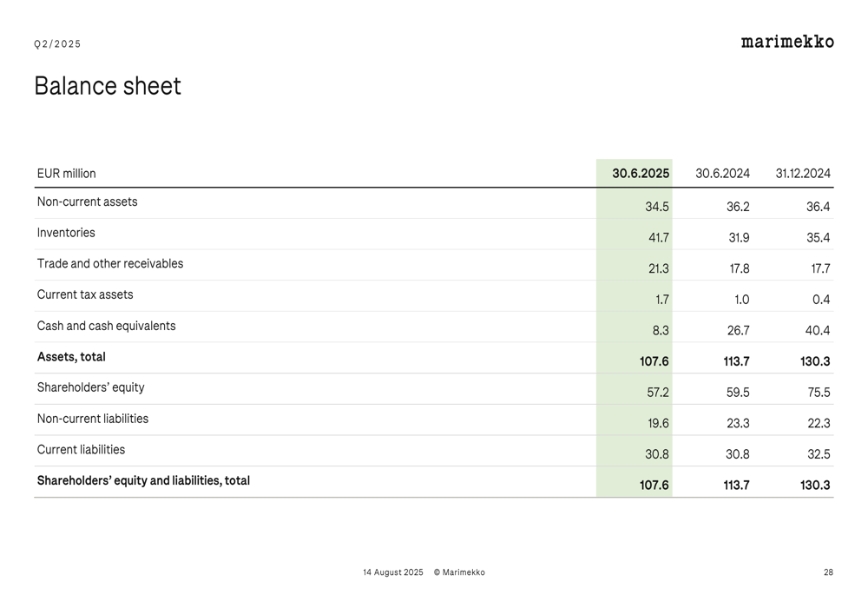Select the EUR million column header
Image resolution: width=868 pixels, height=595 pixels.
click(67, 174)
